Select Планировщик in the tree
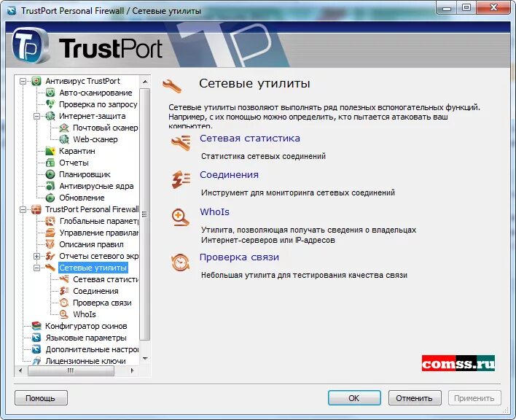The image size is (516, 420). tap(85, 174)
